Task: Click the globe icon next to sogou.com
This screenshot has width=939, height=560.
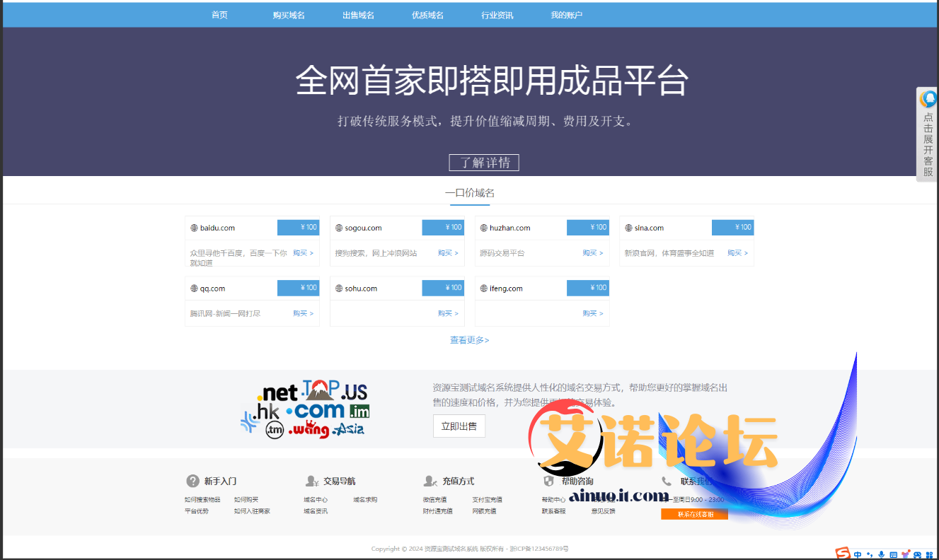Action: 339,228
